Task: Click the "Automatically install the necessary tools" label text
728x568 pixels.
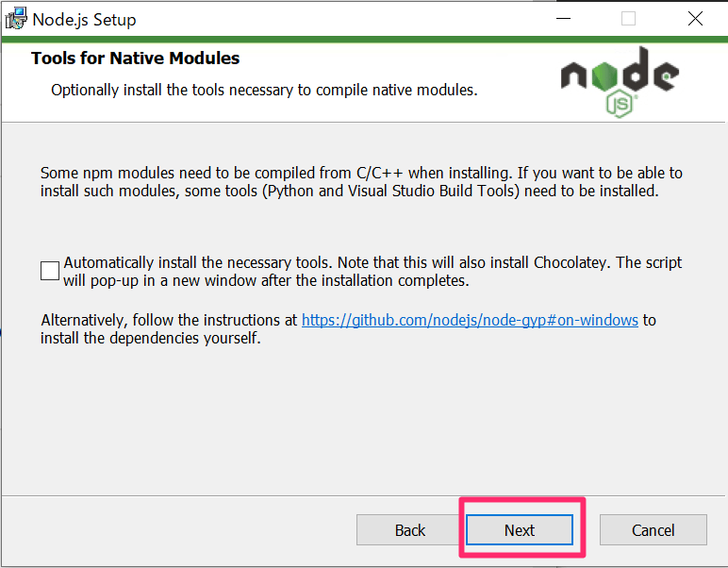Action: pos(372,271)
